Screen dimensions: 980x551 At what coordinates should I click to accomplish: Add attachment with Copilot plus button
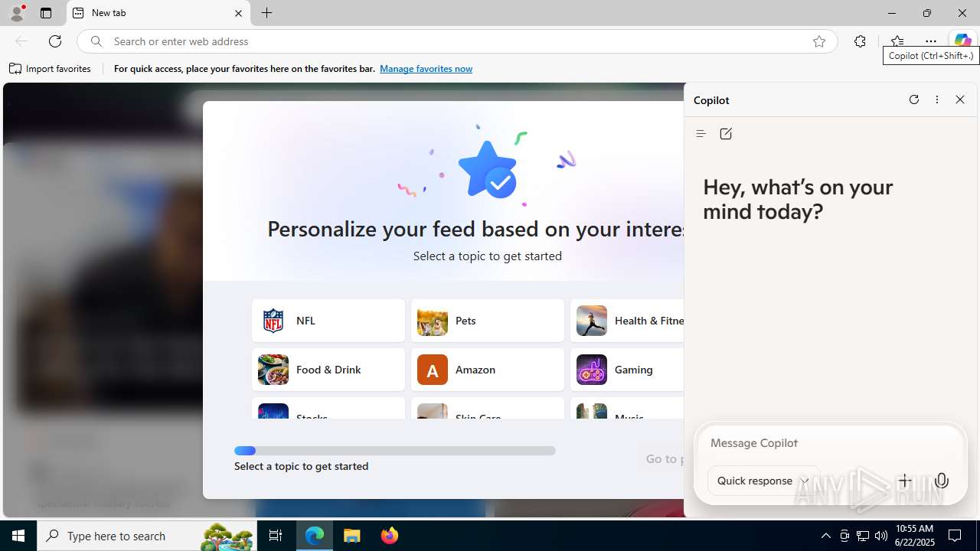coord(905,481)
